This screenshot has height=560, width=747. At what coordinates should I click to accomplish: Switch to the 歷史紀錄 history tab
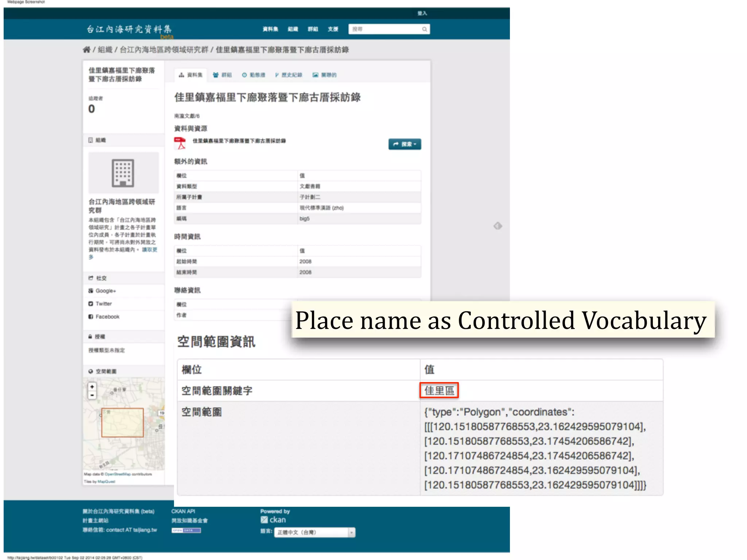(289, 75)
